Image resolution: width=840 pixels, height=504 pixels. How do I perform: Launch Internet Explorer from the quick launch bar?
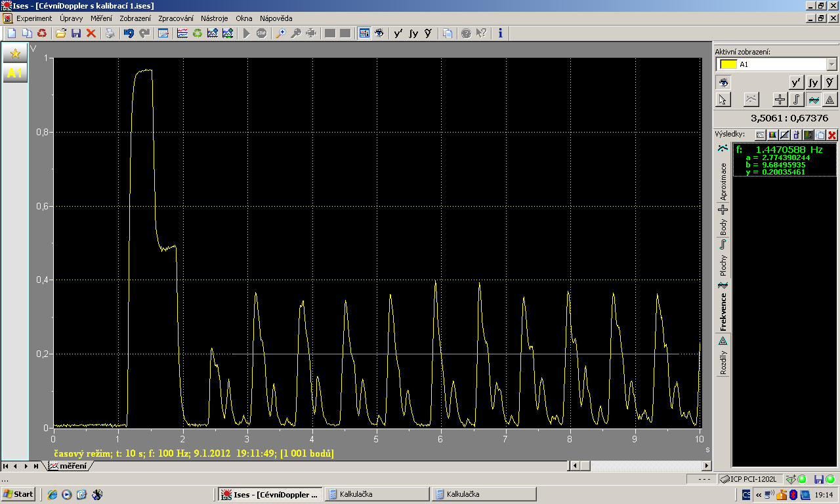pyautogui.click(x=52, y=494)
